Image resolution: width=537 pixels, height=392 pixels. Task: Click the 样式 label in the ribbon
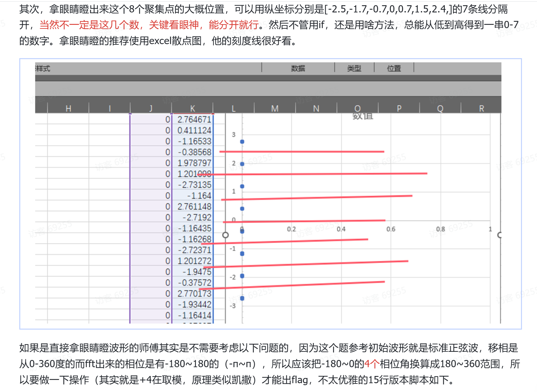point(43,69)
